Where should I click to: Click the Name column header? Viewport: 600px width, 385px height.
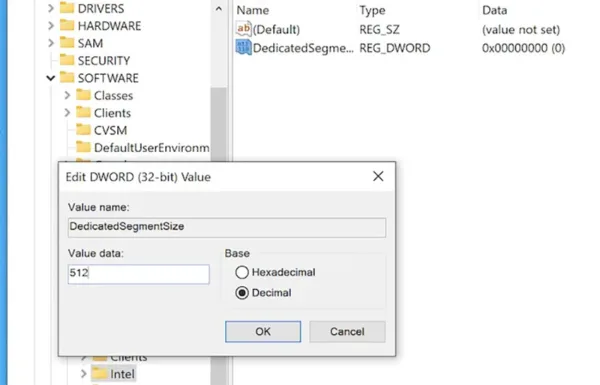(253, 10)
